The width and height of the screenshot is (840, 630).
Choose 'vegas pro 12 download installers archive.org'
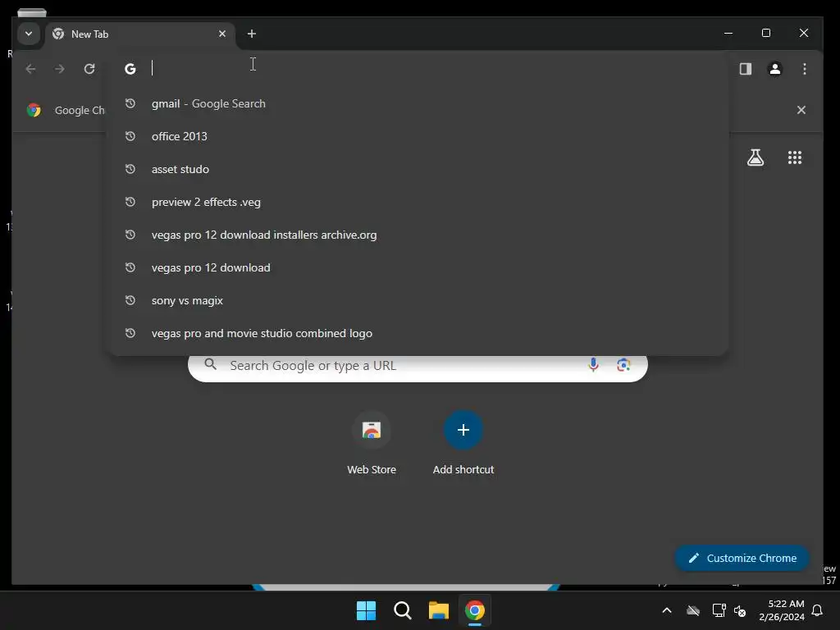418,235
